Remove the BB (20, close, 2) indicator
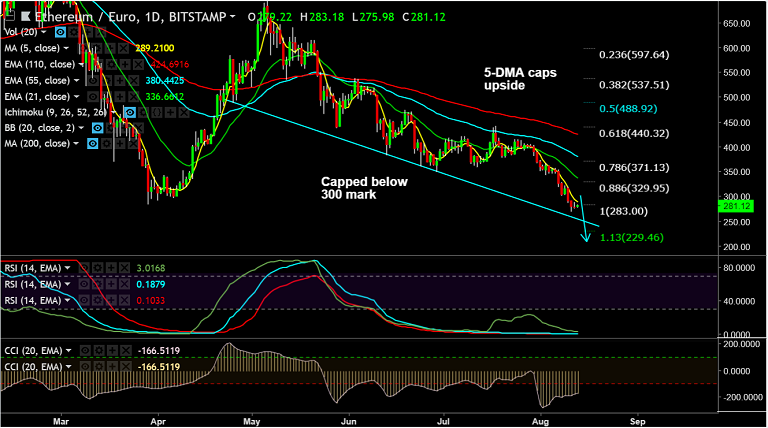The height and width of the screenshot is (428, 768). click(x=138, y=128)
